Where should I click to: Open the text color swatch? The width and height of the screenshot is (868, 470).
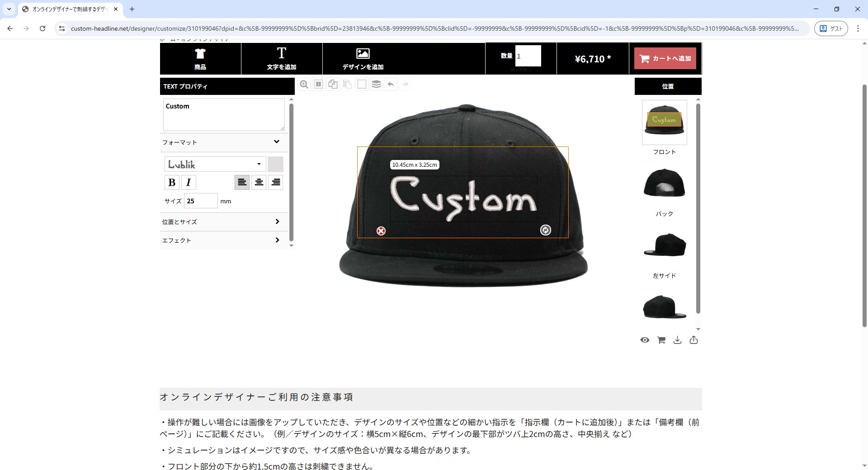click(275, 164)
